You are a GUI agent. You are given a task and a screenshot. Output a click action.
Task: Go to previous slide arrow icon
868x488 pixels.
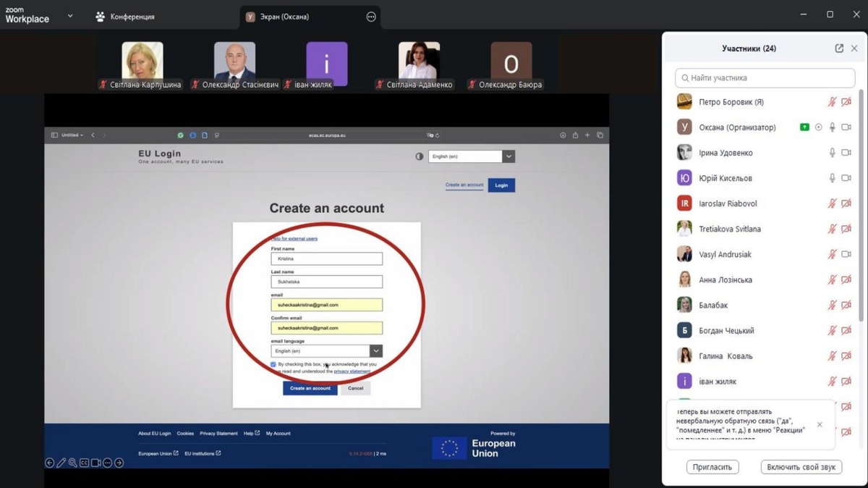(50, 463)
